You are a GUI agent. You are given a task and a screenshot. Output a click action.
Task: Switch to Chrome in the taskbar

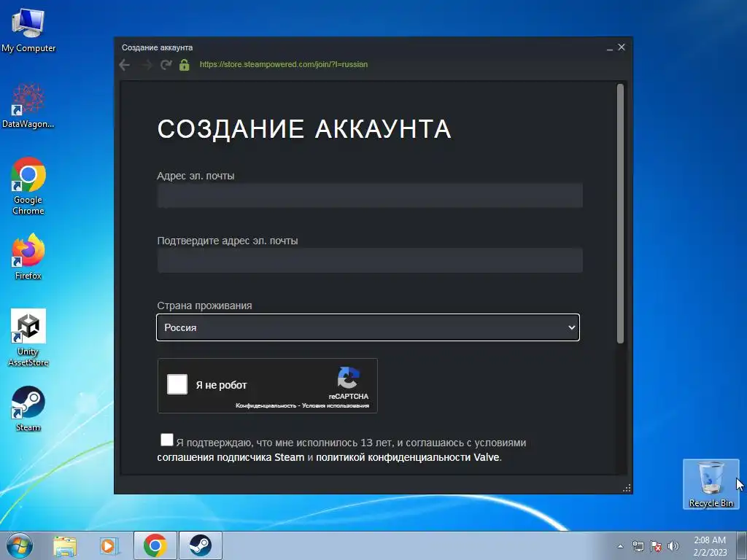click(155, 545)
